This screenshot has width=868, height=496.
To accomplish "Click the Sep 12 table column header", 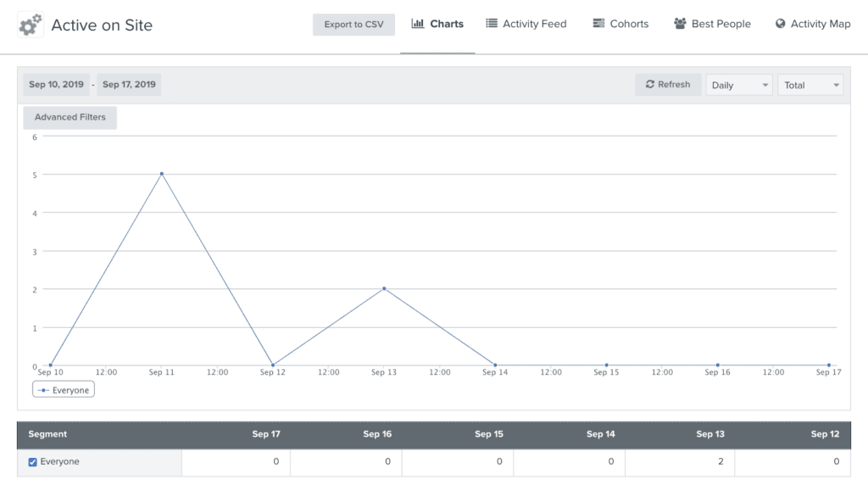I will point(825,434).
